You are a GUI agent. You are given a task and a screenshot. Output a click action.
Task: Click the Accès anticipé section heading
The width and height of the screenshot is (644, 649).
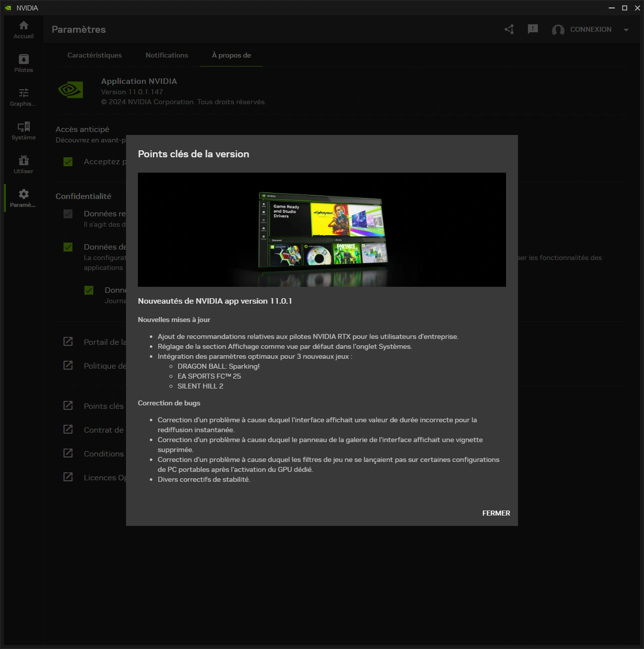[x=82, y=129]
